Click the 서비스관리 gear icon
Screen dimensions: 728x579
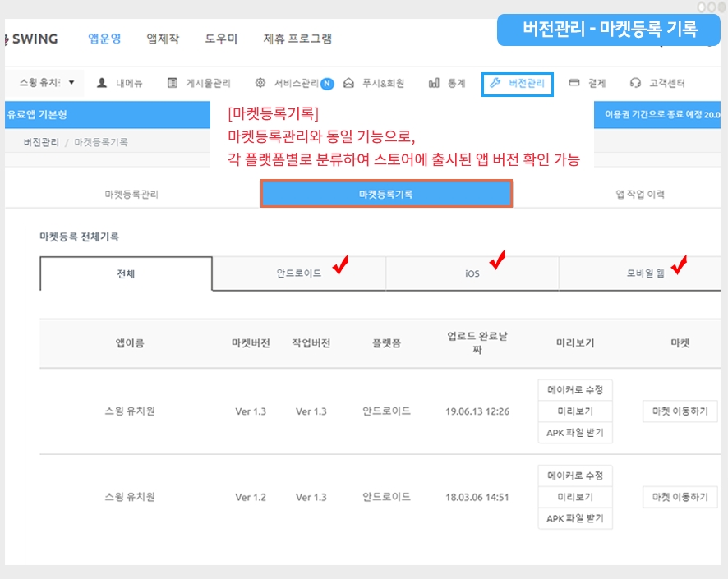click(x=260, y=83)
